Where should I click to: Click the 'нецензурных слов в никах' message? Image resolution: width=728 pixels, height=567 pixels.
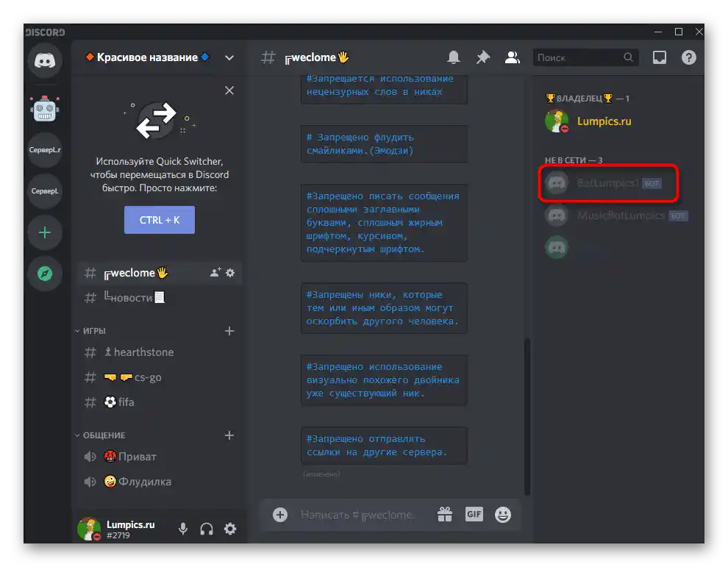(384, 89)
